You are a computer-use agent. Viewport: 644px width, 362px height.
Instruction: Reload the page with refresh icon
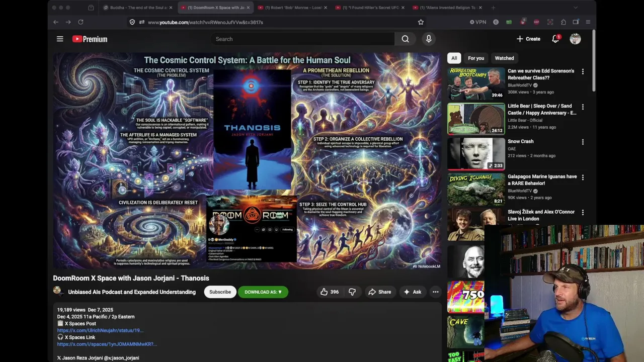tap(80, 22)
